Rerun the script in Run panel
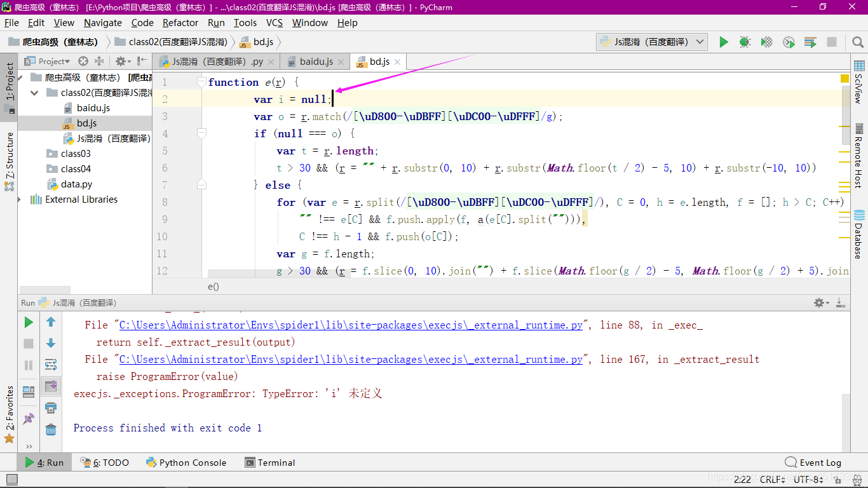The width and height of the screenshot is (868, 488). (29, 322)
